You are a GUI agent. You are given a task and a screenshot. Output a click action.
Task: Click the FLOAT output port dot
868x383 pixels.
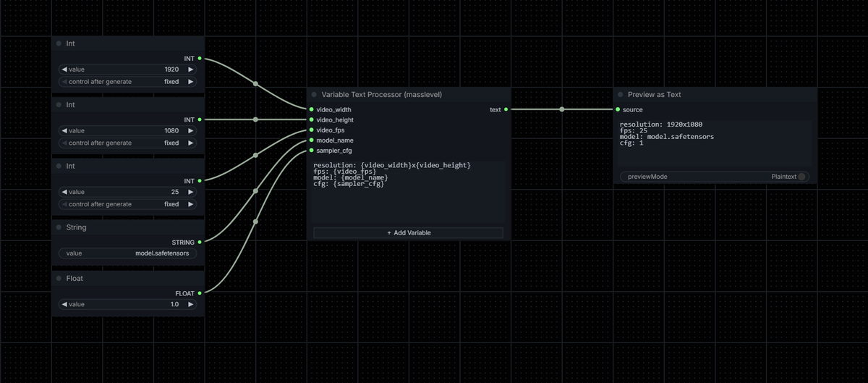click(199, 293)
